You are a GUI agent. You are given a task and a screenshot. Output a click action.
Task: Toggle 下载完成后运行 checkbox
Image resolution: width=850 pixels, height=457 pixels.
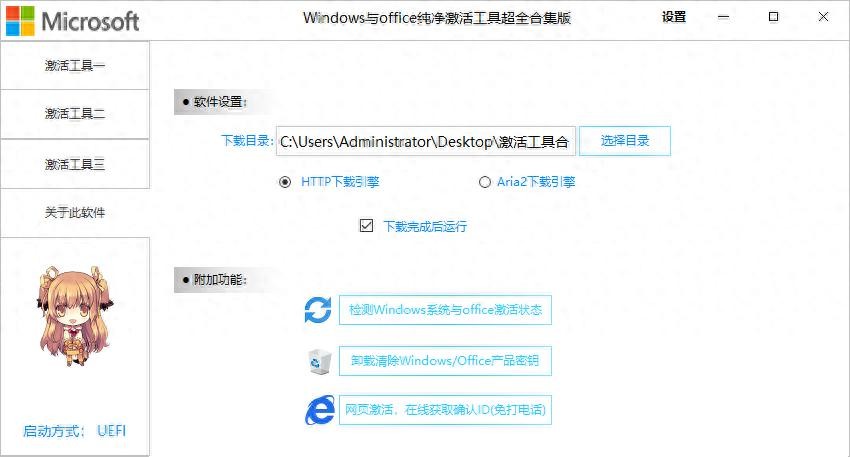(x=366, y=226)
